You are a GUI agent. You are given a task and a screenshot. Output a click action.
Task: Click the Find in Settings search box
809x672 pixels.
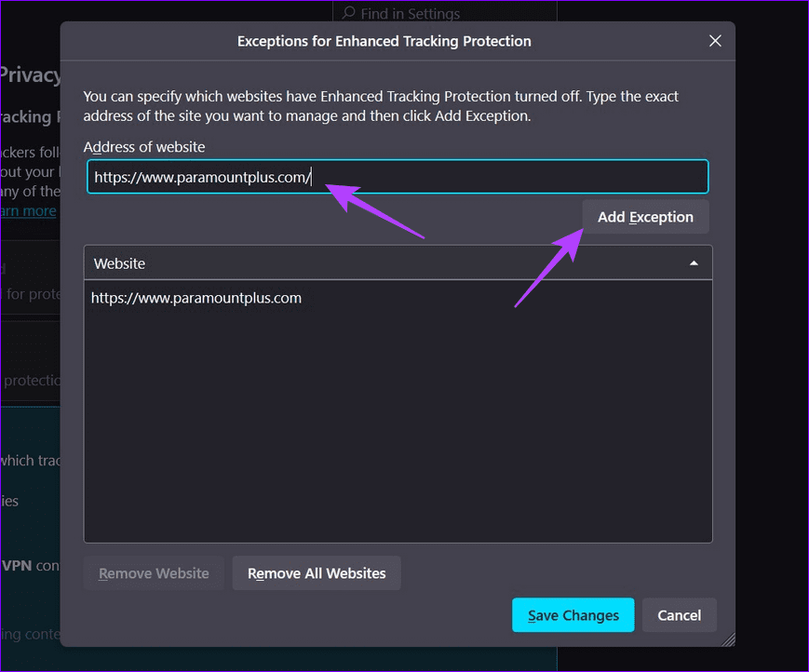point(445,12)
